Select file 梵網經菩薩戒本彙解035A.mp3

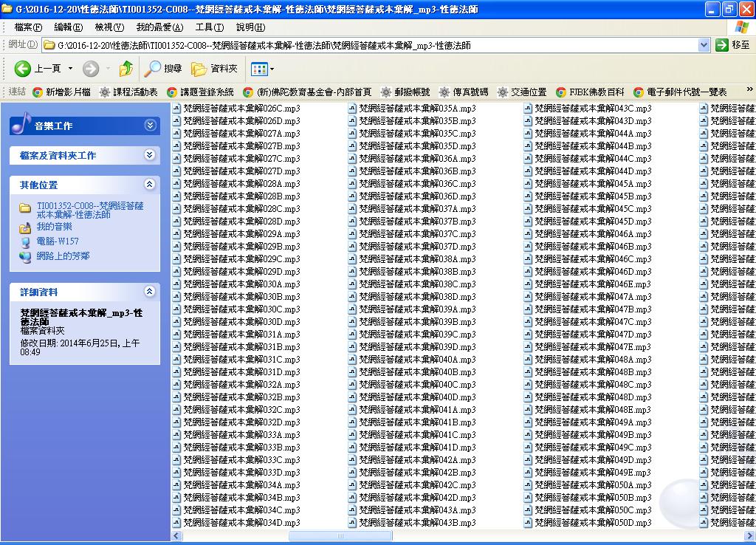[x=417, y=109]
